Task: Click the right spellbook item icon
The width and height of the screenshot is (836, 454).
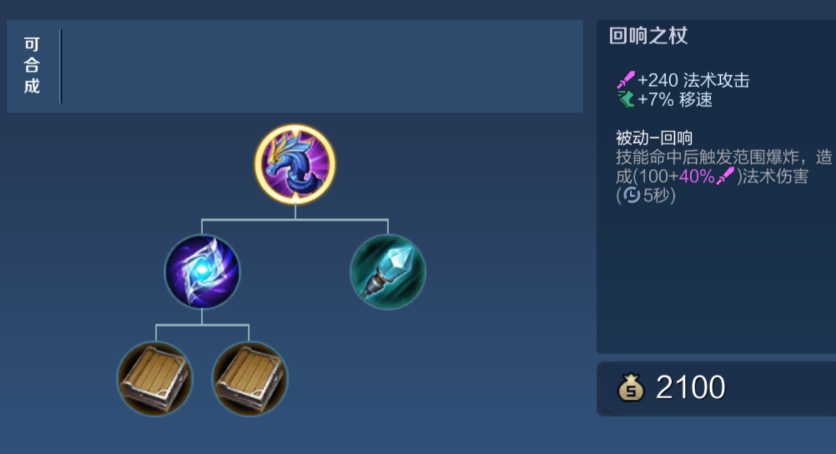Action: [250, 379]
